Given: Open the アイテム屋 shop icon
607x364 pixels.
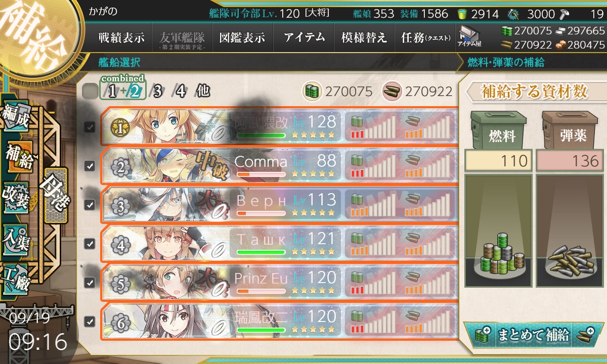Looking at the screenshot, I should (x=468, y=37).
